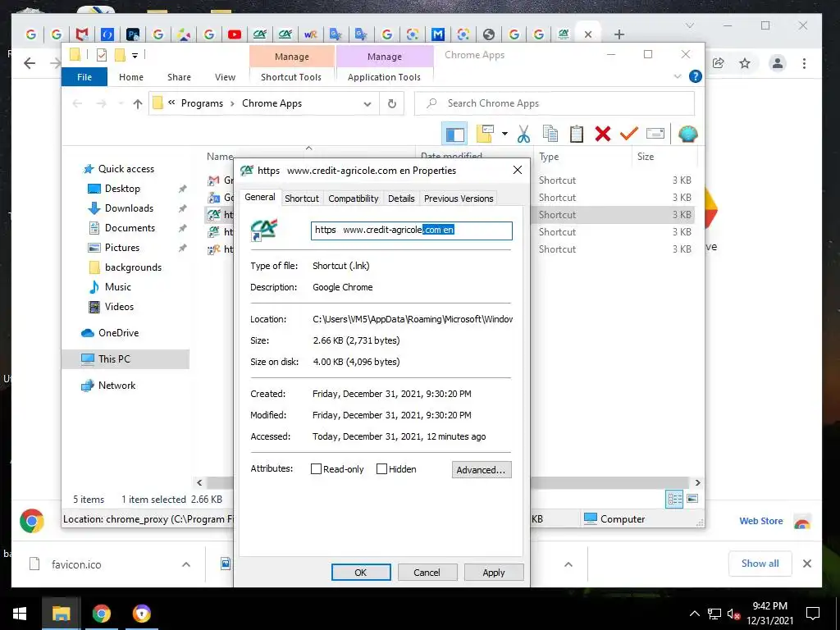The width and height of the screenshot is (840, 630).
Task: Select Videos in navigation pane
Action: [x=119, y=307]
